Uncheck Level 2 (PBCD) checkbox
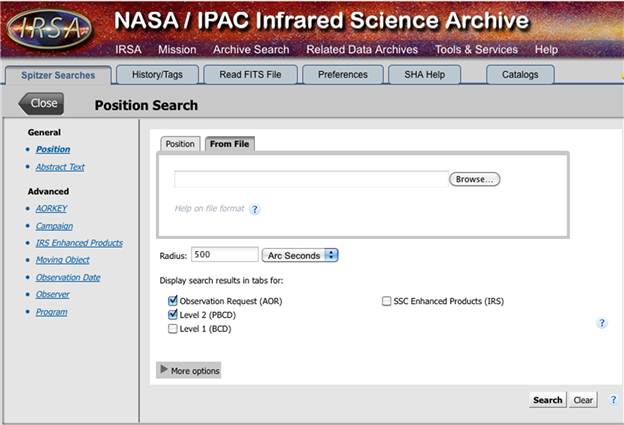This screenshot has height=425, width=624. tap(172, 314)
